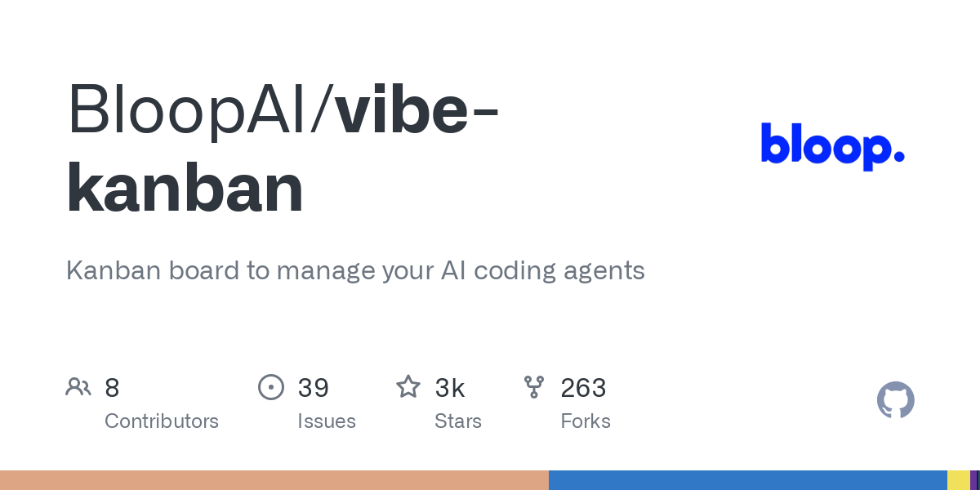Click the contributors people icon
980x490 pixels.
tap(78, 387)
